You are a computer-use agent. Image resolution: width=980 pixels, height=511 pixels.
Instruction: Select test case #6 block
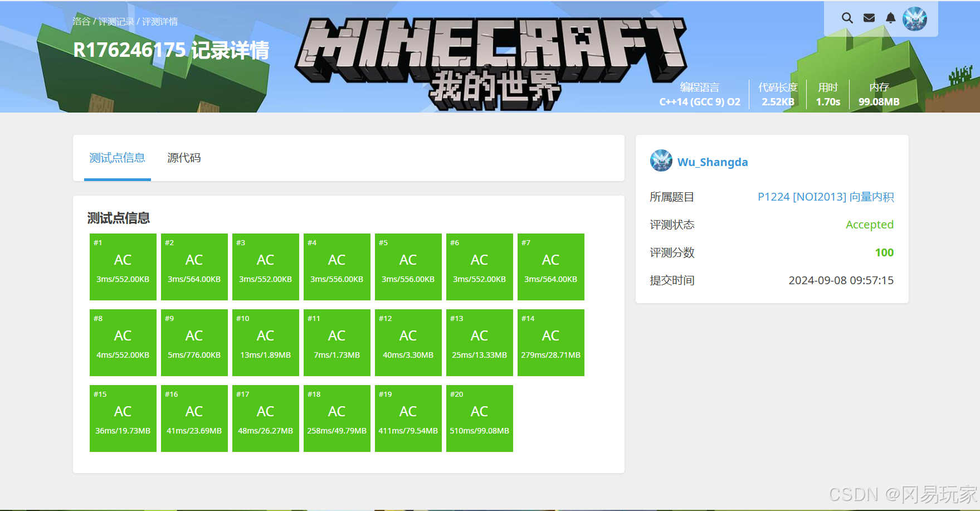(480, 267)
